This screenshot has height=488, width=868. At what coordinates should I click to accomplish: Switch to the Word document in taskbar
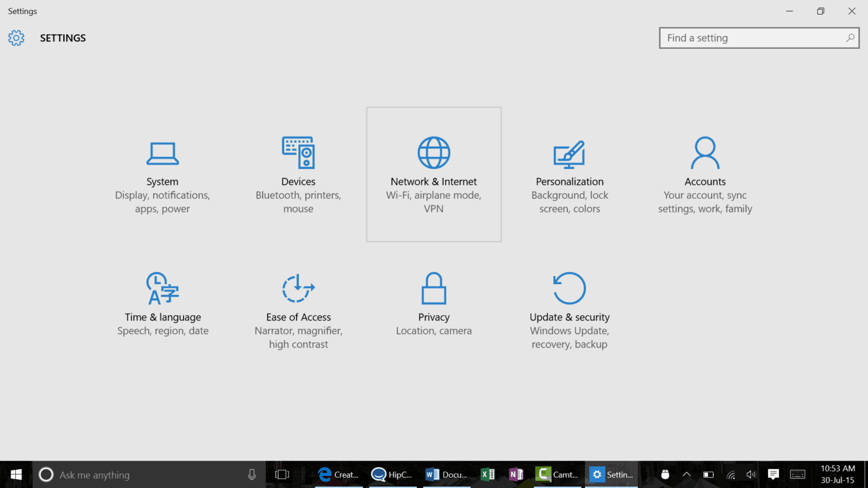click(x=446, y=475)
